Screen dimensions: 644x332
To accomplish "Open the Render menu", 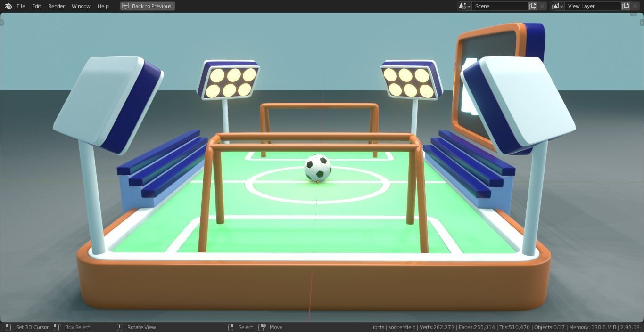I will point(56,6).
